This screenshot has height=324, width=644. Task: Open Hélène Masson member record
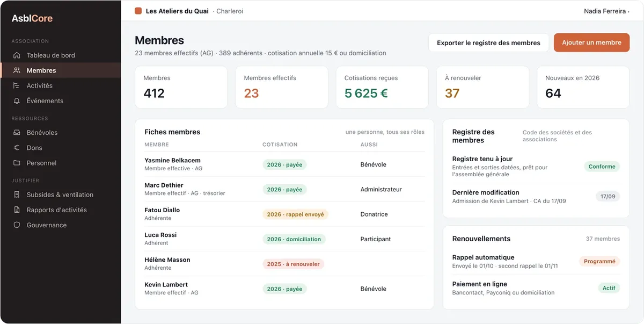click(284, 263)
